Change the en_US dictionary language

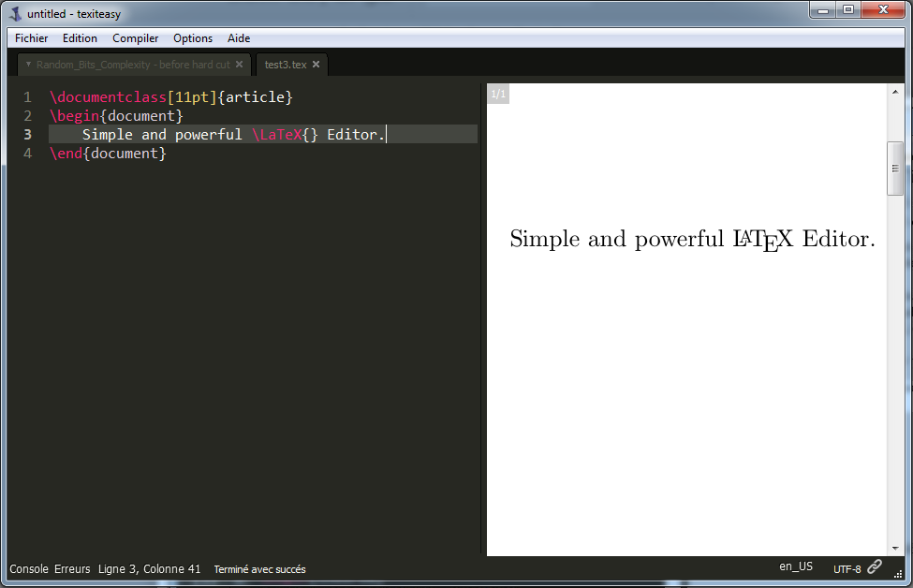796,567
